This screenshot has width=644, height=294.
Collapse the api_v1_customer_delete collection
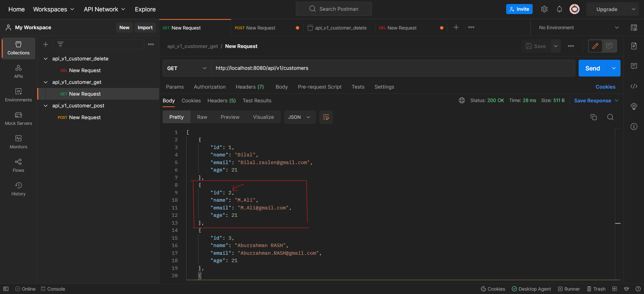tap(46, 59)
